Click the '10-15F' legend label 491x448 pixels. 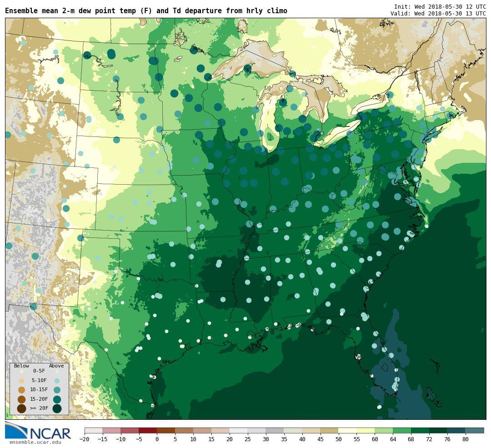coord(39,390)
